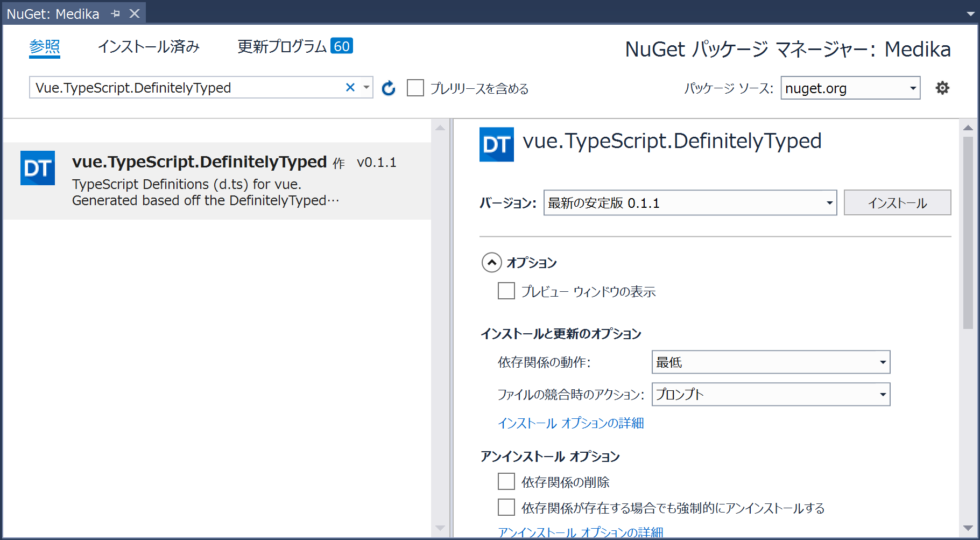
Task: Open インストール オプションの詳細 link
Action: (x=571, y=423)
